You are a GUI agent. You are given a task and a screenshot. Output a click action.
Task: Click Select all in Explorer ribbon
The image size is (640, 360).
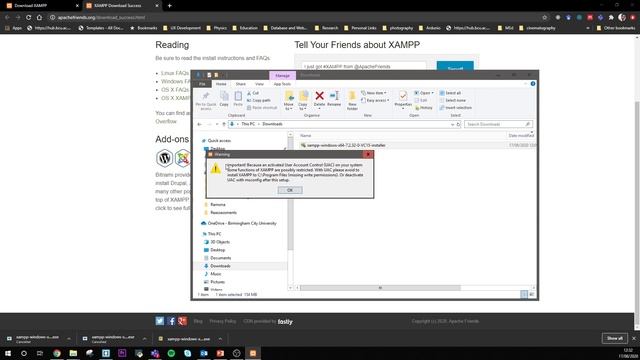(450, 93)
